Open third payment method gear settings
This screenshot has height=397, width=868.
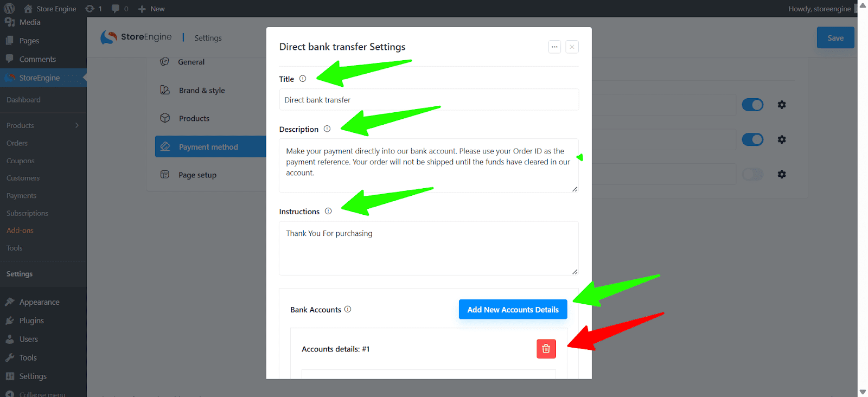782,174
